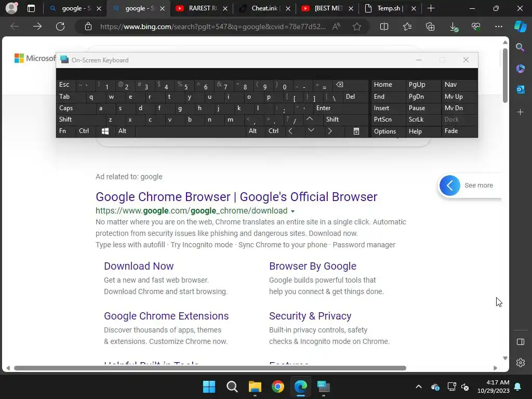Toggle the Nav key on On-Screen Keyboard

[x=459, y=85]
